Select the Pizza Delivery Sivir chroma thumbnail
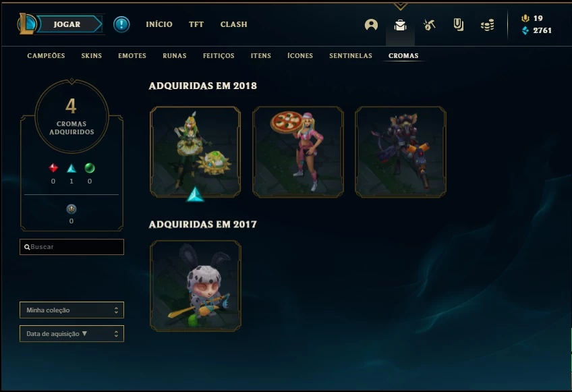Image resolution: width=572 pixels, height=392 pixels. click(298, 152)
